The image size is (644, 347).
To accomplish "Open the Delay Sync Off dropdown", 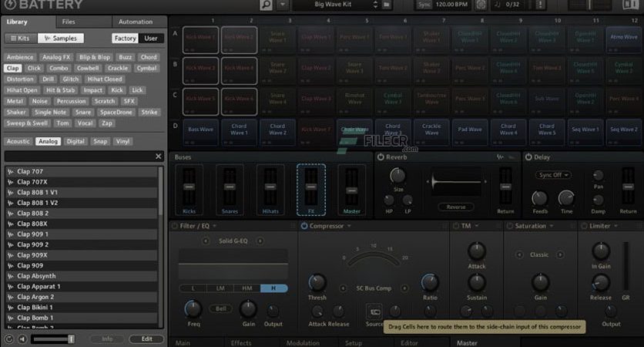I will point(553,175).
